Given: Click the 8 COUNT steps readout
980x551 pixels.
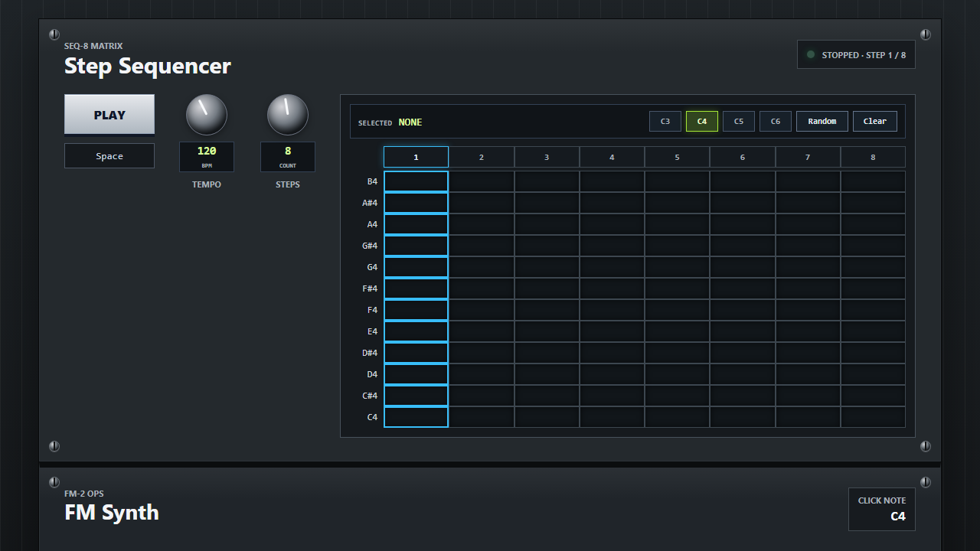Looking at the screenshot, I should point(288,157).
